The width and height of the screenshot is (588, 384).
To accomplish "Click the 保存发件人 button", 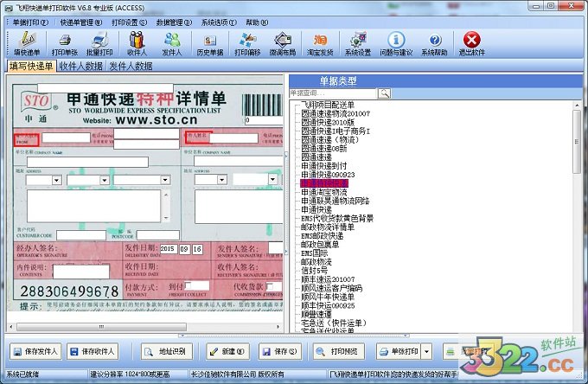I will 36,352.
